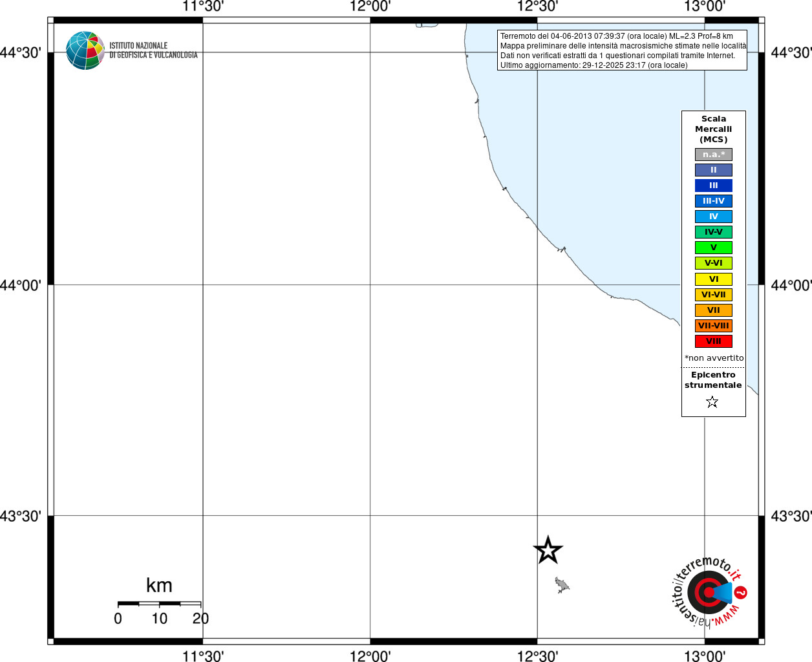
Task: Click the epicenter star on the map
Action: (x=548, y=550)
